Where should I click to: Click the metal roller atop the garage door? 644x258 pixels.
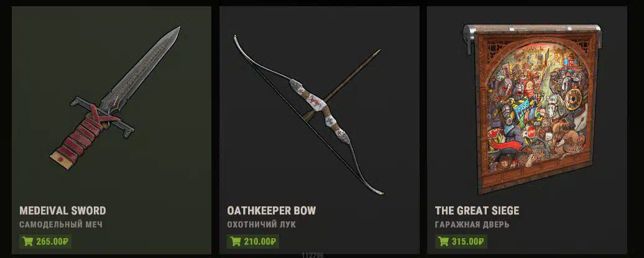point(533,30)
